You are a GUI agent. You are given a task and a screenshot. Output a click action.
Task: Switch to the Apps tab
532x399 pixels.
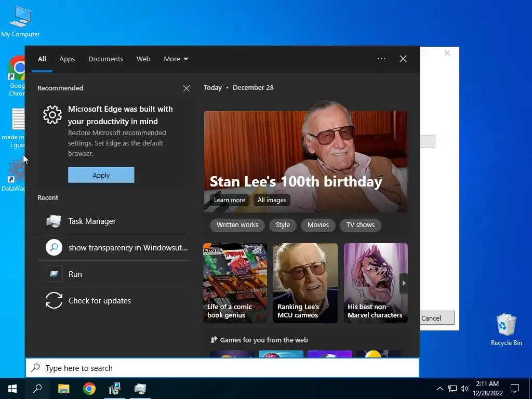pyautogui.click(x=67, y=59)
